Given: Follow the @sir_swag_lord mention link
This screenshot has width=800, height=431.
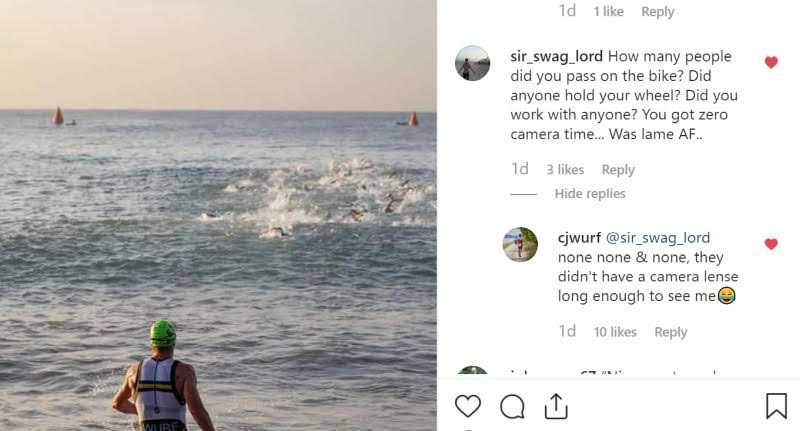Looking at the screenshot, I should pos(658,238).
